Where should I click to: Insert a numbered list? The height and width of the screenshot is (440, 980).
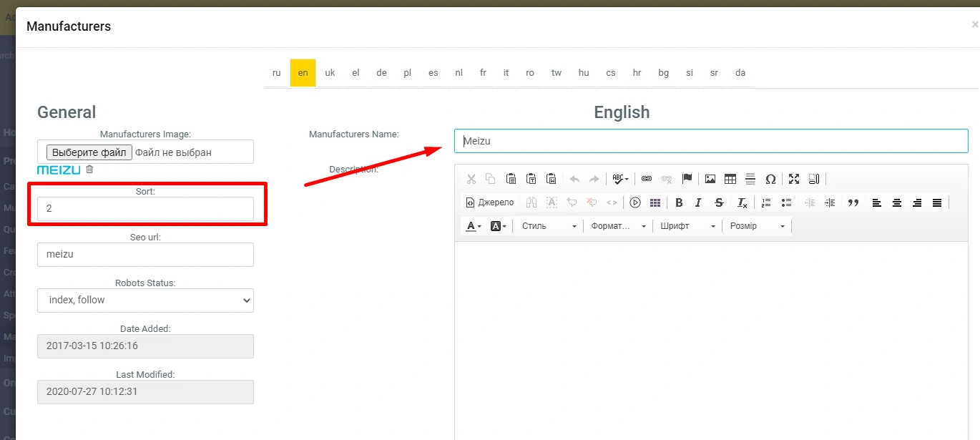(766, 202)
